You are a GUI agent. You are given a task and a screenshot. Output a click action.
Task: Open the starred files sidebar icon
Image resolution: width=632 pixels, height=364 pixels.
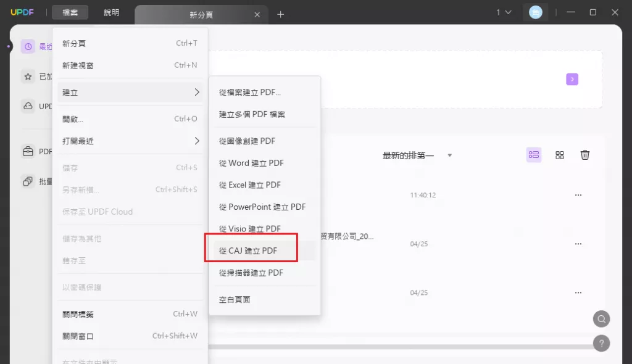pyautogui.click(x=28, y=77)
